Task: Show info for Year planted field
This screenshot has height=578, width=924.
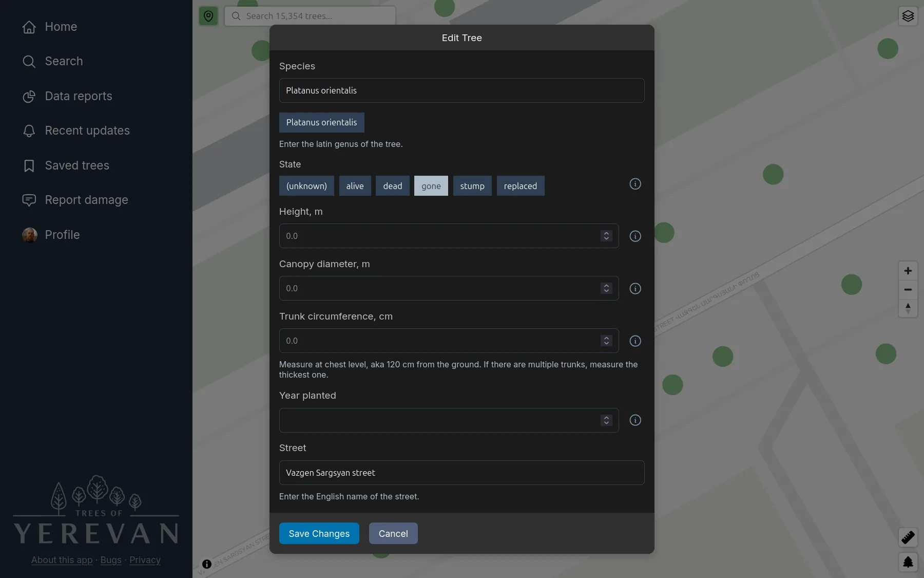Action: [x=635, y=420]
